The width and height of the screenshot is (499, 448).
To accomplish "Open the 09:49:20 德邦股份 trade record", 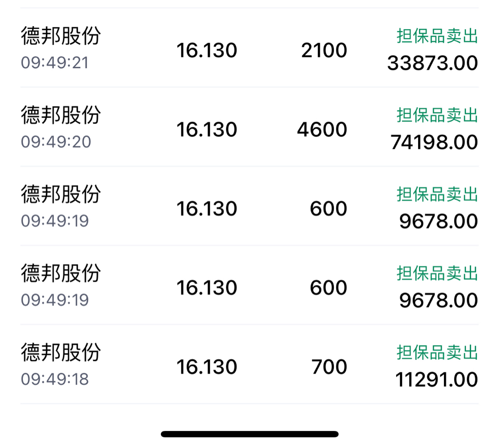I will click(x=249, y=127).
